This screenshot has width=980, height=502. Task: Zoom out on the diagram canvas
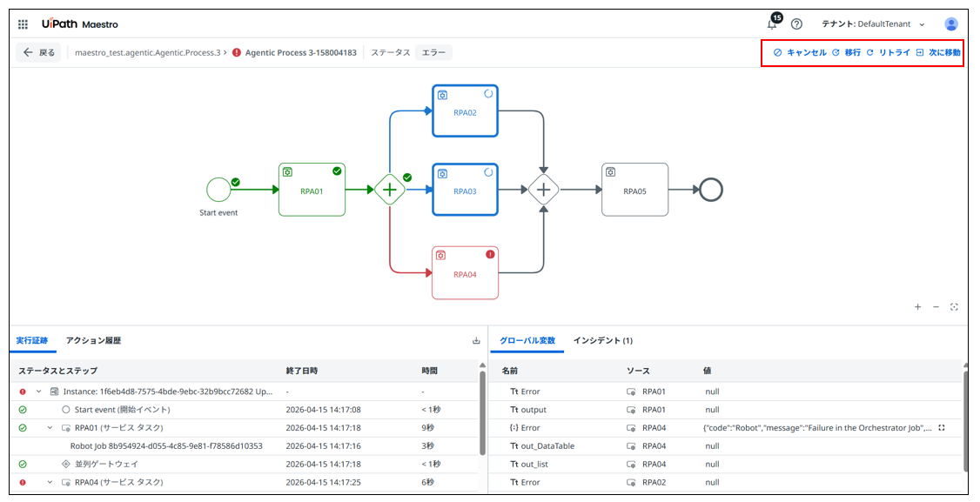(936, 307)
